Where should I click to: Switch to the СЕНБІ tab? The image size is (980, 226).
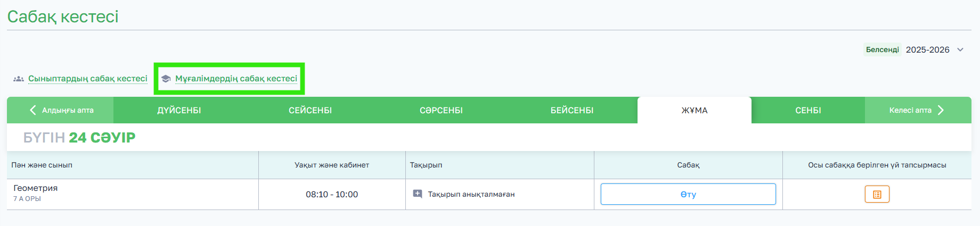coord(808,110)
